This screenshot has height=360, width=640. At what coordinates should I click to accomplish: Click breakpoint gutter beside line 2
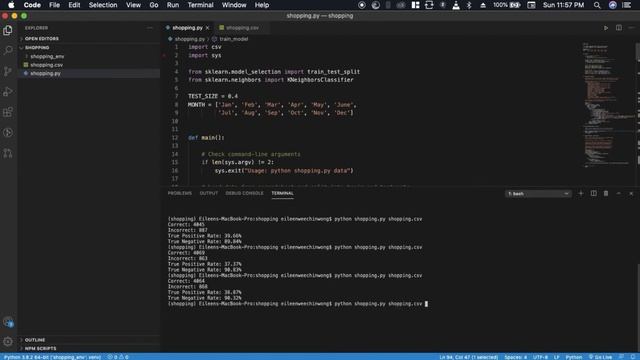(x=164, y=55)
